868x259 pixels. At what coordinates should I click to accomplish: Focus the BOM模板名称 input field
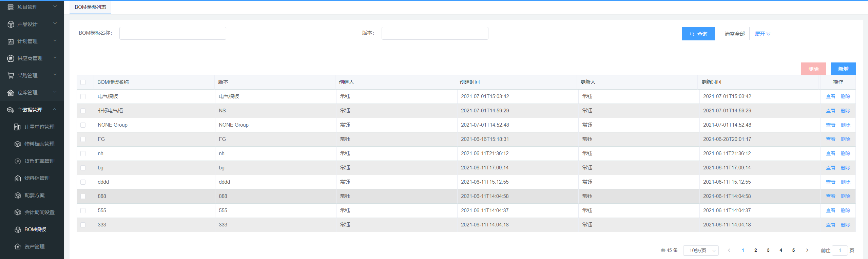click(x=173, y=33)
